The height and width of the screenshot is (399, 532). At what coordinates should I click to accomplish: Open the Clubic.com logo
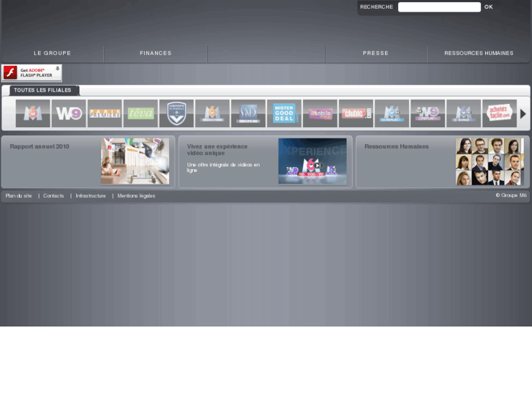tap(356, 113)
